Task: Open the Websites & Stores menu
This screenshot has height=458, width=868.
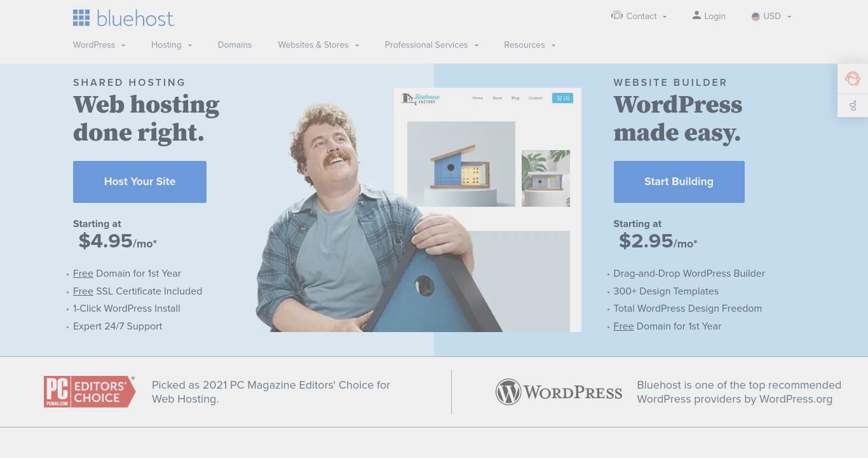Action: point(313,45)
